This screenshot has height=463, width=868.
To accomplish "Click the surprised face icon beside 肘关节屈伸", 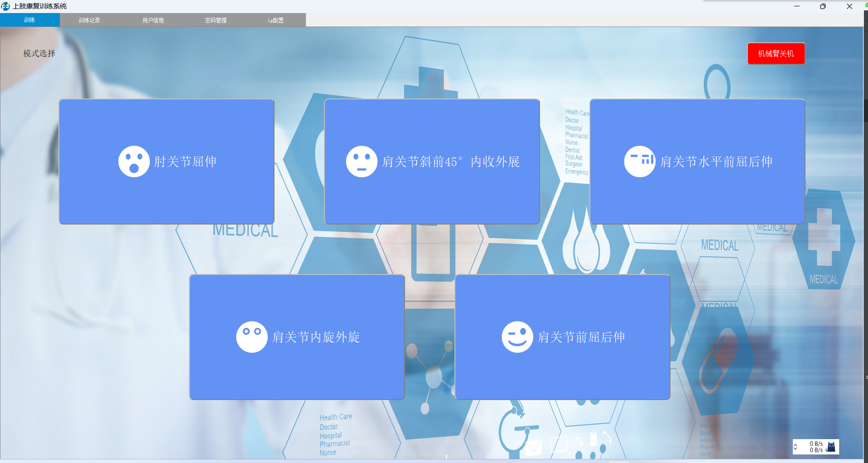I will [x=134, y=162].
